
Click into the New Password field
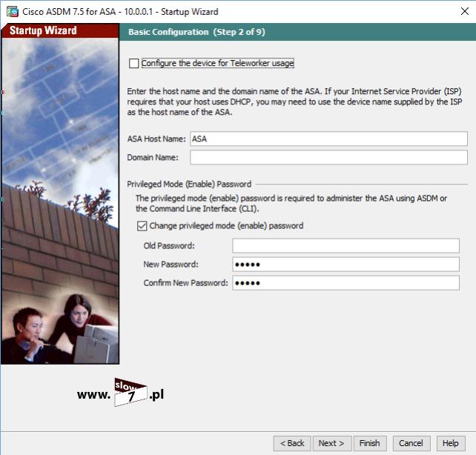click(x=346, y=265)
